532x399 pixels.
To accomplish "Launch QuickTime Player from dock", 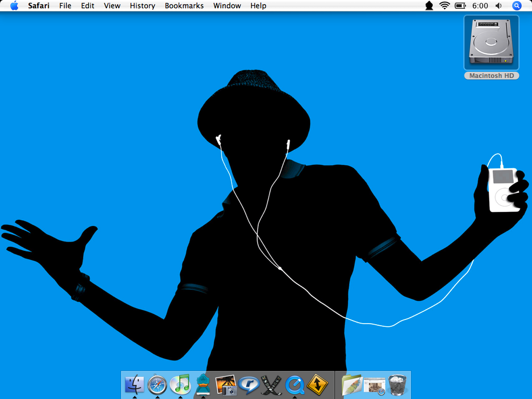I will (294, 385).
